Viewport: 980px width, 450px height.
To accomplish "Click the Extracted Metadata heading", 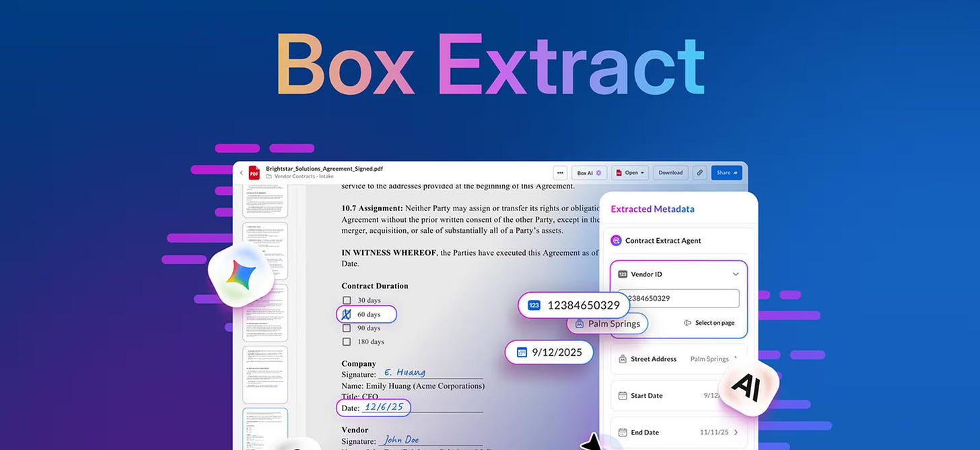I will [x=652, y=209].
